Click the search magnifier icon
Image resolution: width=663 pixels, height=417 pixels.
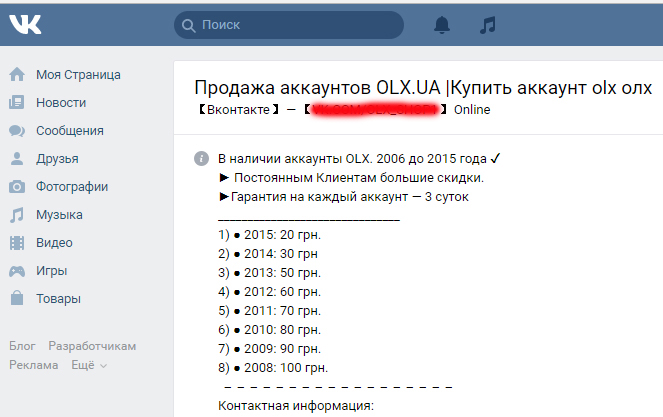[x=189, y=25]
